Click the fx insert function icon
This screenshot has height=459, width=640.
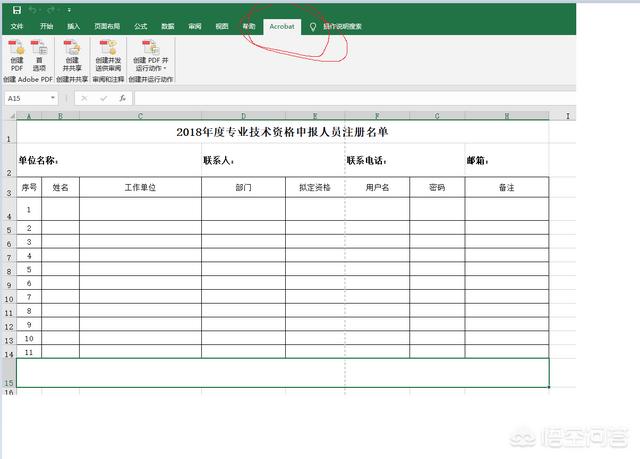click(x=122, y=98)
